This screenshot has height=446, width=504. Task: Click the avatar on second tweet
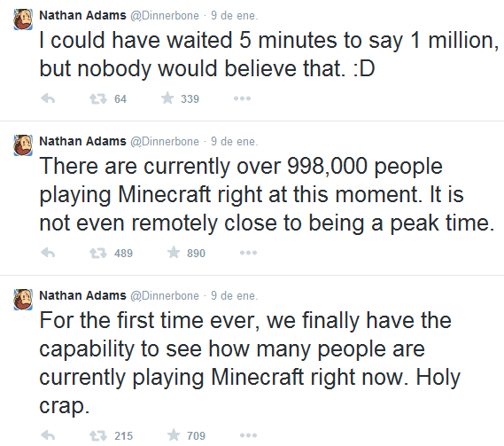(x=23, y=145)
